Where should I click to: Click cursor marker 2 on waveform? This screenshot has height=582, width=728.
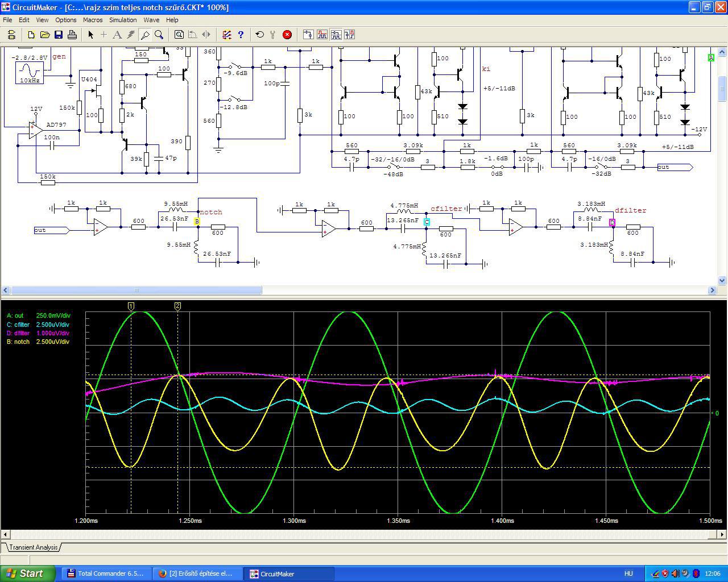click(177, 306)
